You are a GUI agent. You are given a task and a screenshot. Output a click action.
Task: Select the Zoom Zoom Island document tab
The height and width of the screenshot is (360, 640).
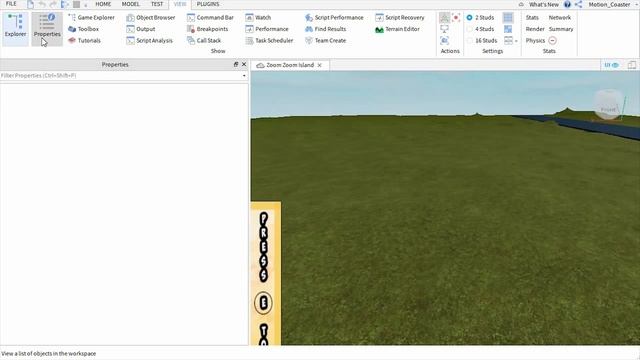point(290,65)
